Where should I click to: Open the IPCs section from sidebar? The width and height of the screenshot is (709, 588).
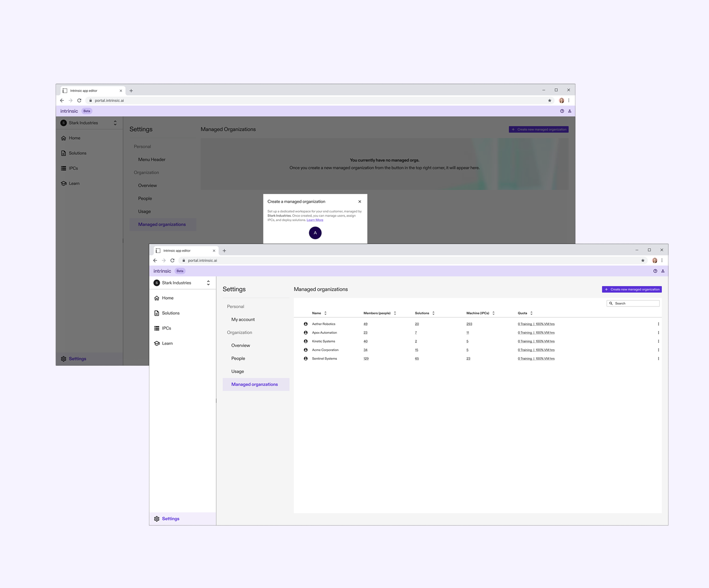(x=166, y=328)
